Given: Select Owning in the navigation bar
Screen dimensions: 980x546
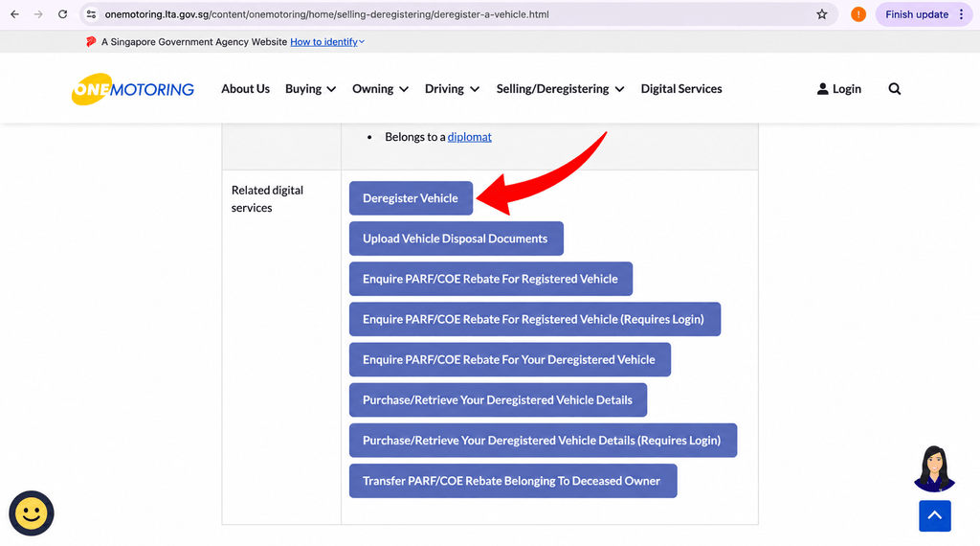Looking at the screenshot, I should pos(372,89).
